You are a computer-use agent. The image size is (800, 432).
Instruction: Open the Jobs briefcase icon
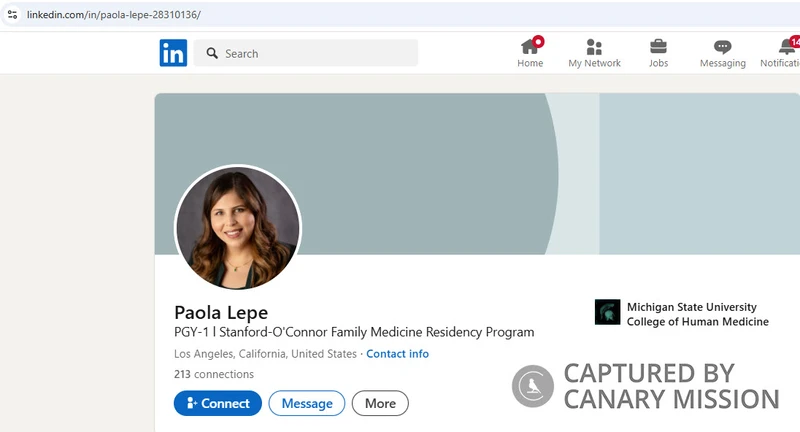tap(658, 46)
